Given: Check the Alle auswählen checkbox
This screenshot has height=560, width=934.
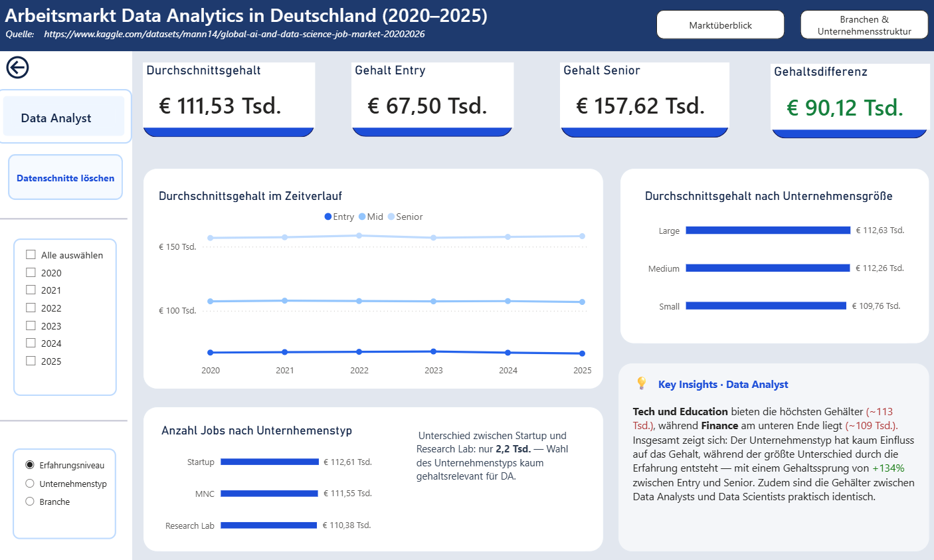Looking at the screenshot, I should 30,254.
